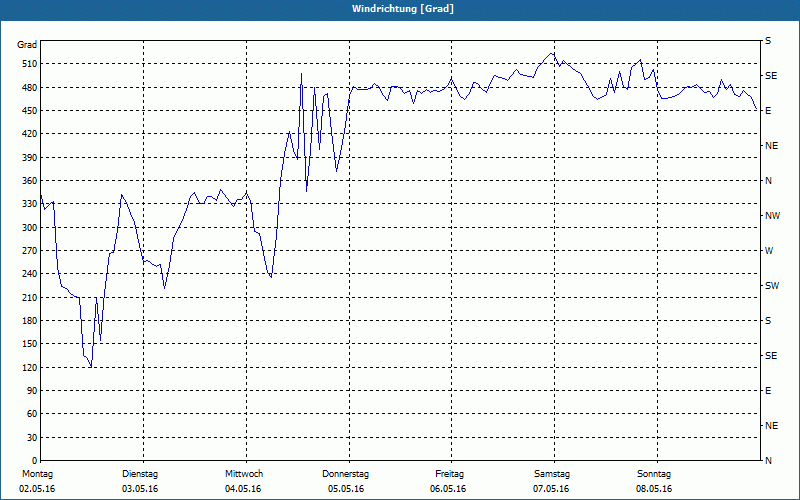800x500 pixels.
Task: Click the topmost S compass label
Action: point(768,41)
